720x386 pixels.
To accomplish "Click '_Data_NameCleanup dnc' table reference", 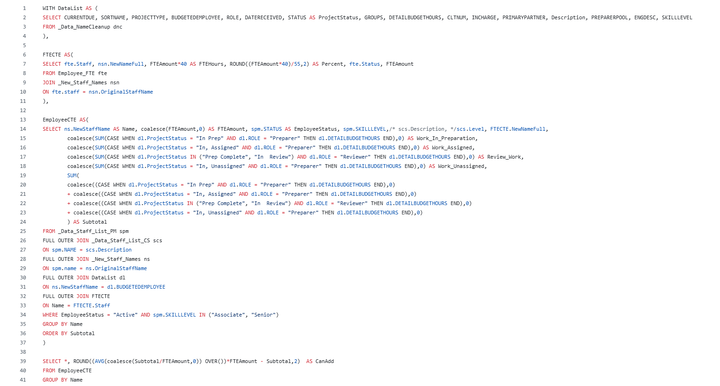I will pos(90,27).
